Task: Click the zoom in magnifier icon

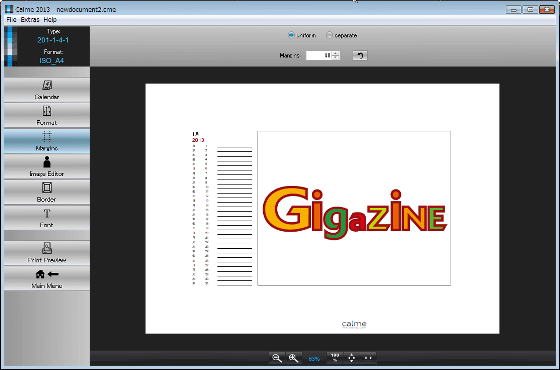Action: tap(294, 358)
